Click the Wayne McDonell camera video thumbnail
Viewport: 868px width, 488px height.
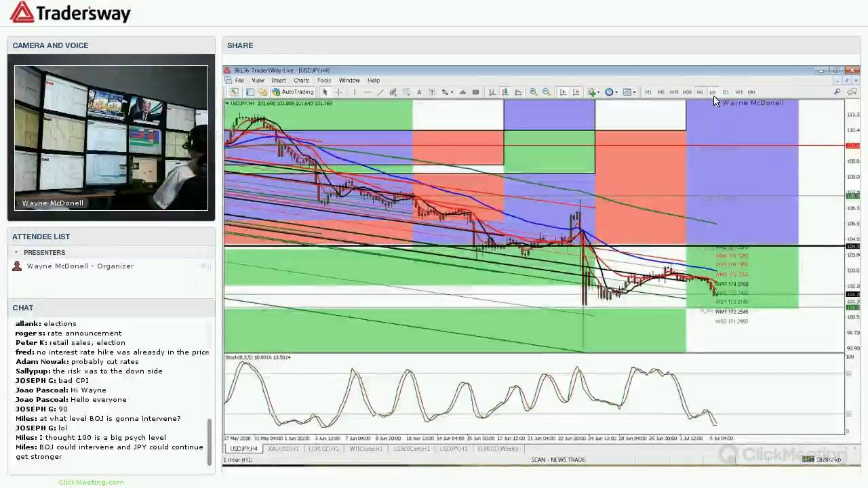tap(111, 138)
